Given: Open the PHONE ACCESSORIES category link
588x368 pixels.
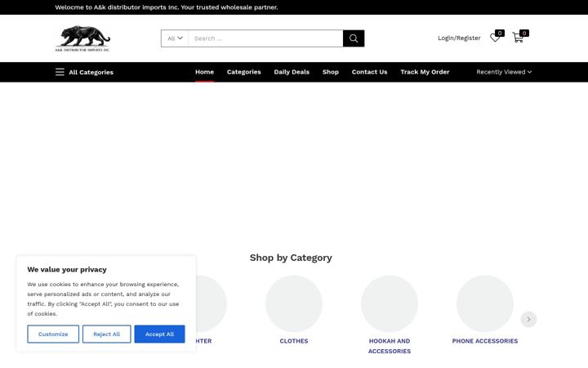Looking at the screenshot, I should (x=485, y=341).
